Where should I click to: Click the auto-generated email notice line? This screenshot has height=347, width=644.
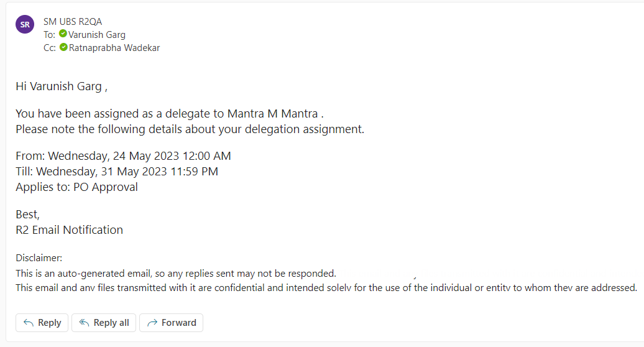tap(176, 273)
